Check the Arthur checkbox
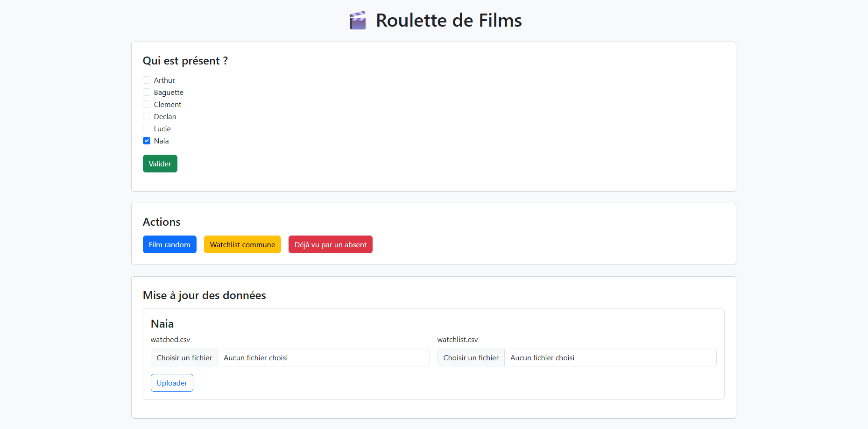Viewport: 868px width, 429px height. [147, 80]
